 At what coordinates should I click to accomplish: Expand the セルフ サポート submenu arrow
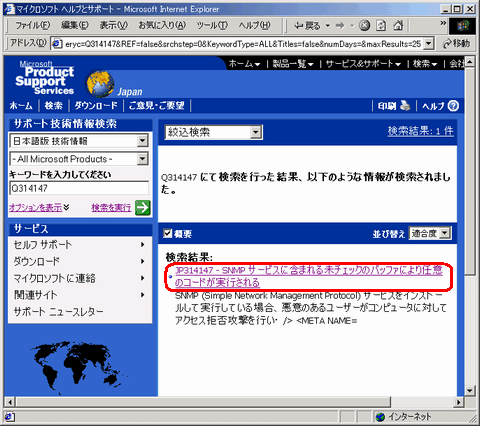143,244
